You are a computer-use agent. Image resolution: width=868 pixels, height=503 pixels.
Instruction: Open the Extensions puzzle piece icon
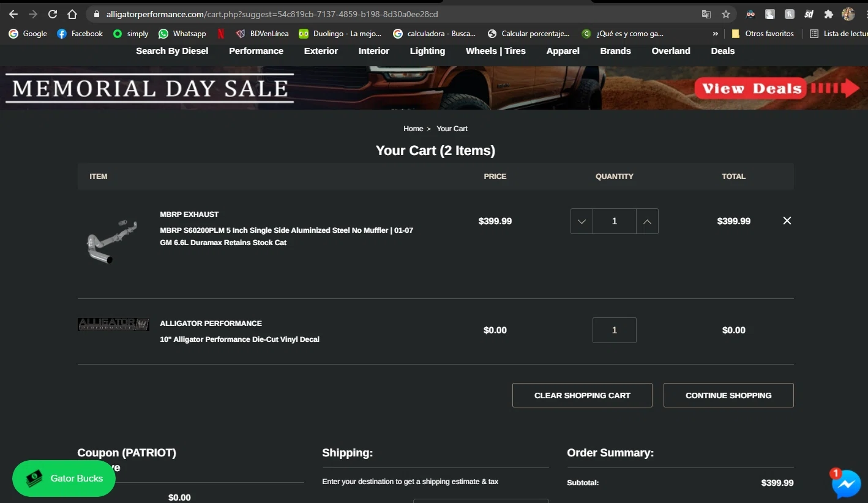click(829, 14)
